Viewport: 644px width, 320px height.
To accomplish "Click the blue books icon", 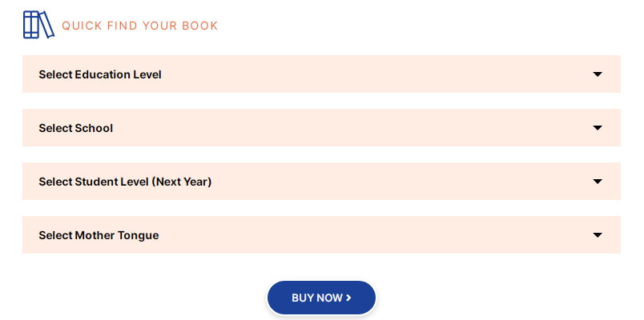I will point(38,25).
